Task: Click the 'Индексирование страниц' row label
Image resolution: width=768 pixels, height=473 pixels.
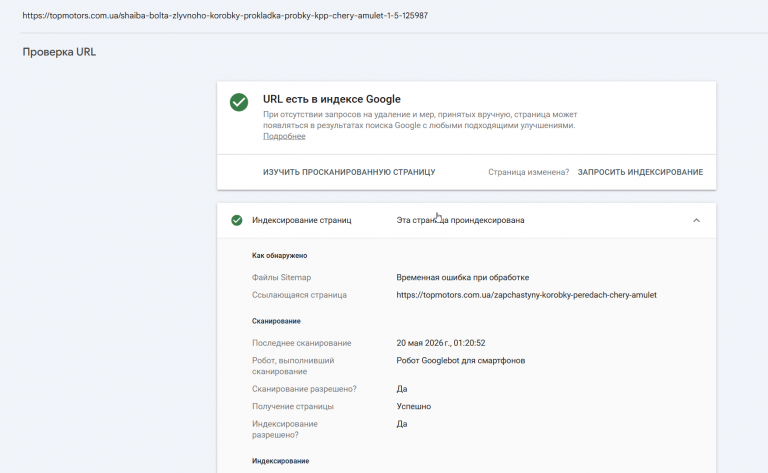Action: pos(302,220)
